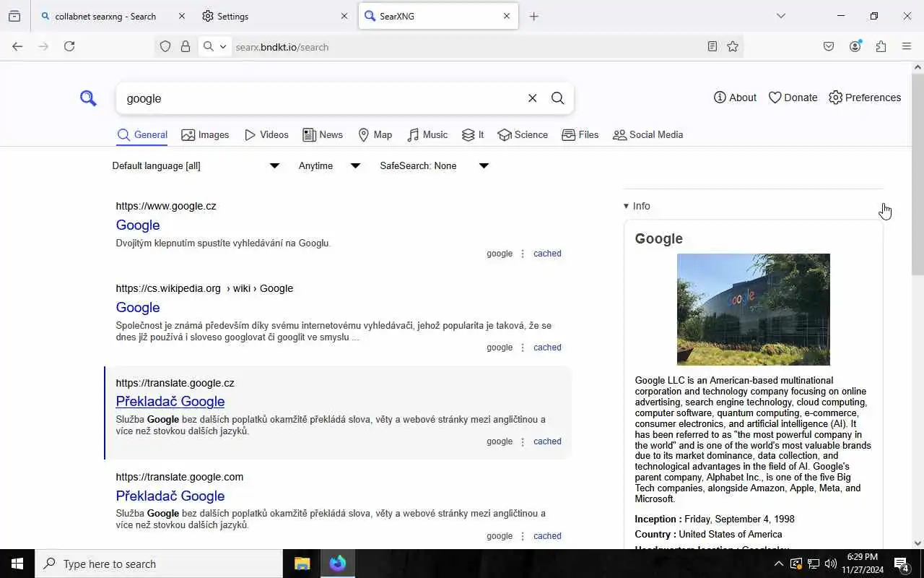Click inside the google search input field

pyautogui.click(x=321, y=98)
